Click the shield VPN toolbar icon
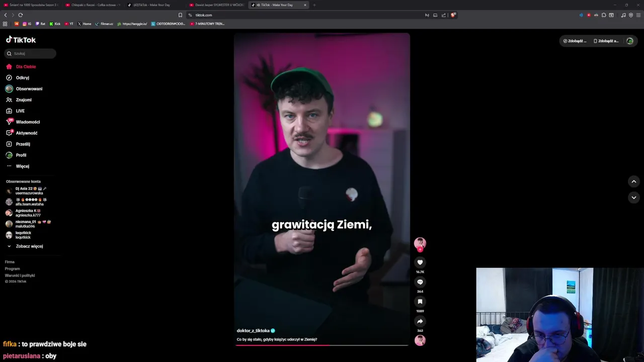This screenshot has width=644, height=362. [x=631, y=15]
